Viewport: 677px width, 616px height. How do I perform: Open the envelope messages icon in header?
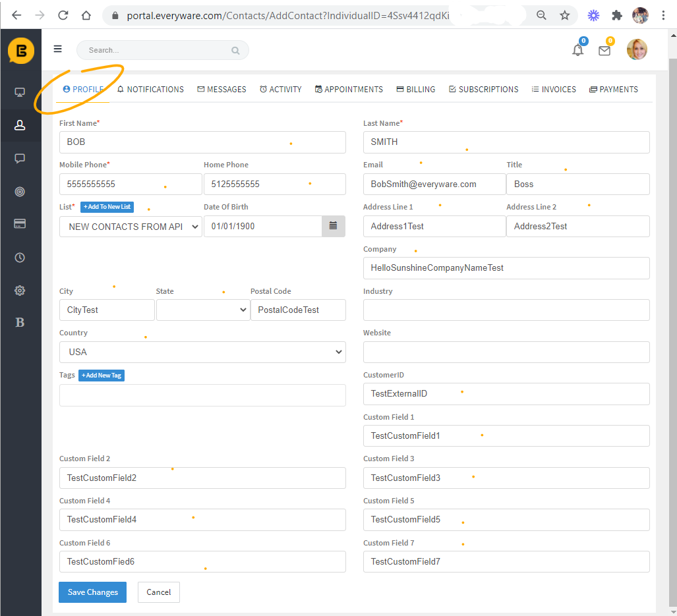click(x=604, y=51)
